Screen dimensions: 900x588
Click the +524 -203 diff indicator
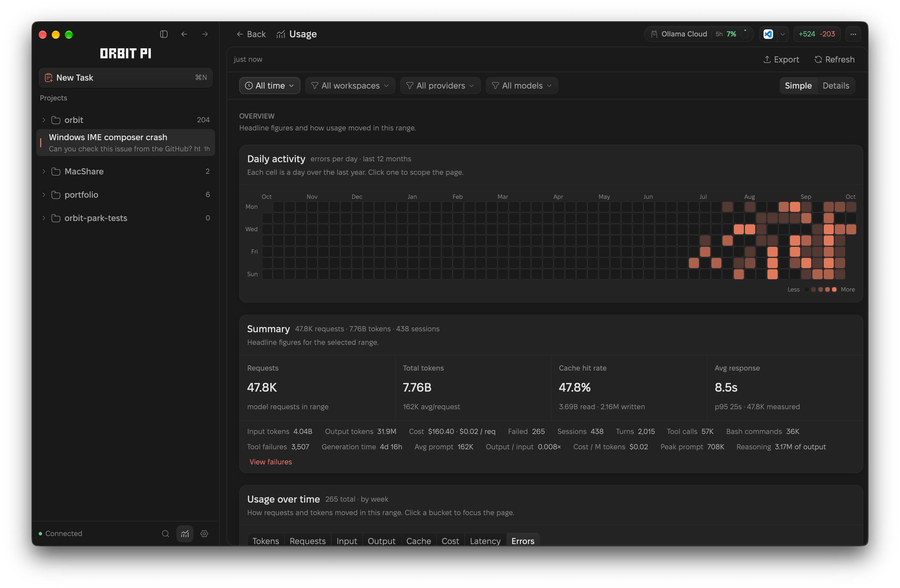[816, 34]
